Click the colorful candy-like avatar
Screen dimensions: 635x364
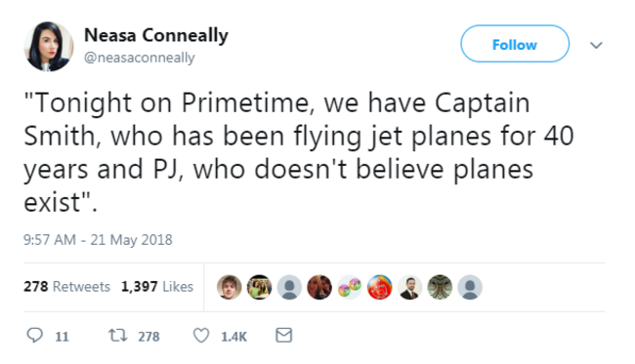(350, 287)
